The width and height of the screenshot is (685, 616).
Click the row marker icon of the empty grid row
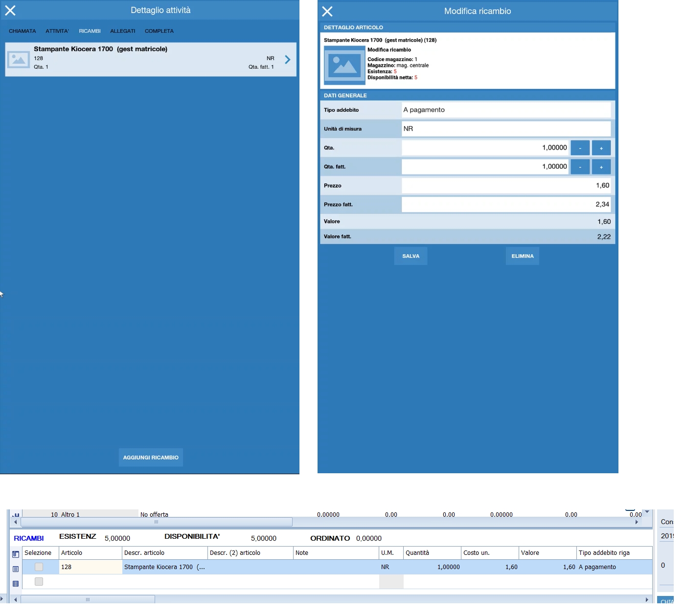pos(16,584)
